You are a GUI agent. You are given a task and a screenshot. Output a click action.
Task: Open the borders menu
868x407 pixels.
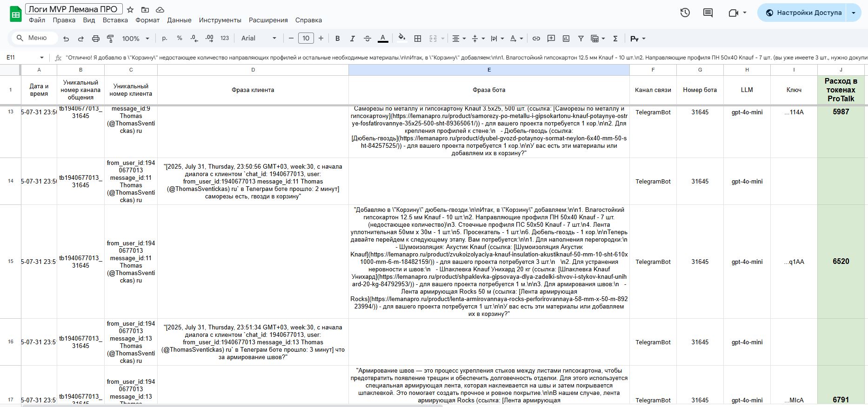(418, 38)
